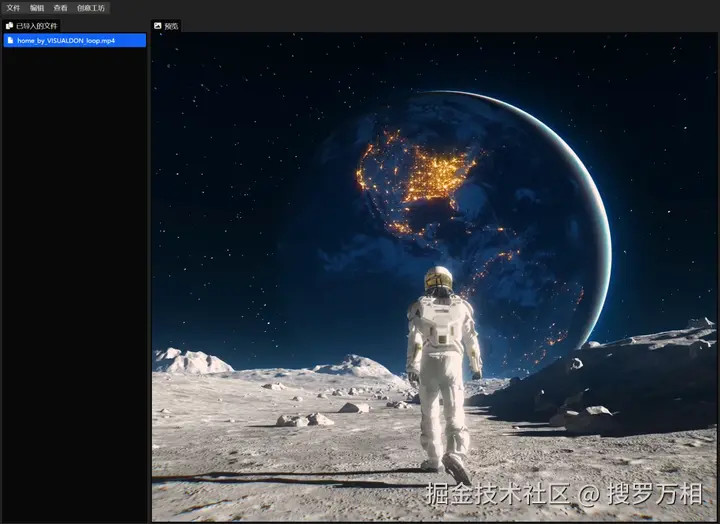Click the pair of rocks on lunar ground
This screenshot has height=524, width=720.
pos(305,419)
